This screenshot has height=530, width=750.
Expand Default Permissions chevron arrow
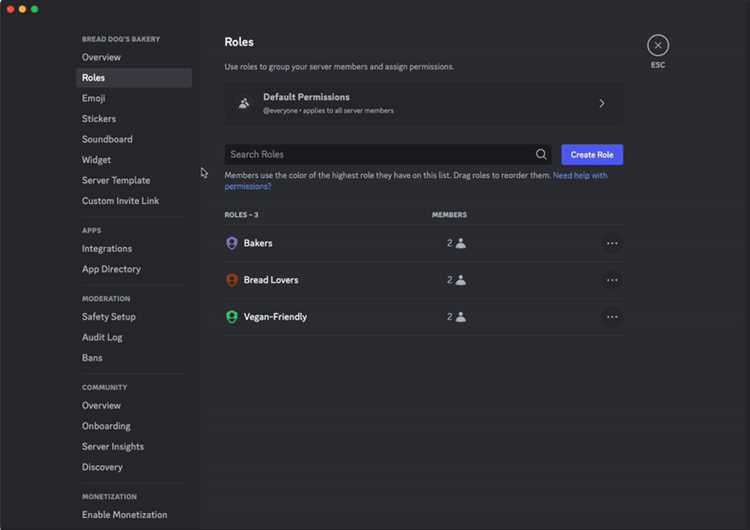pyautogui.click(x=602, y=103)
